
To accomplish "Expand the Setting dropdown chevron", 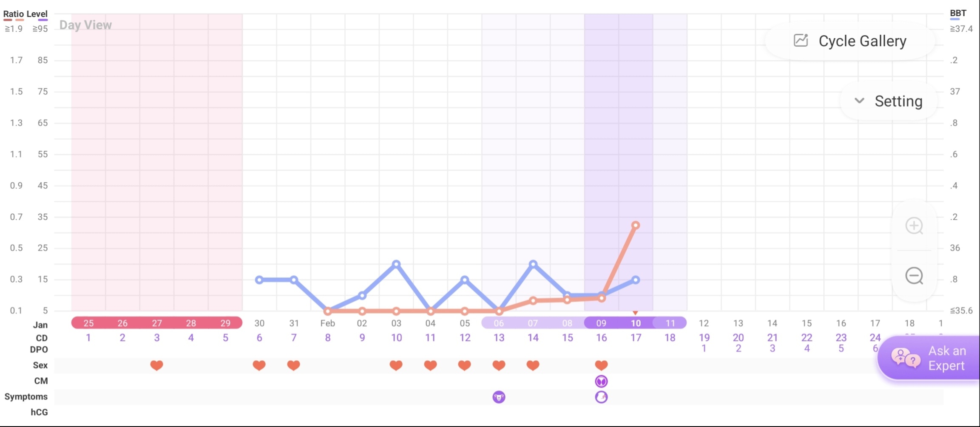I will 859,101.
